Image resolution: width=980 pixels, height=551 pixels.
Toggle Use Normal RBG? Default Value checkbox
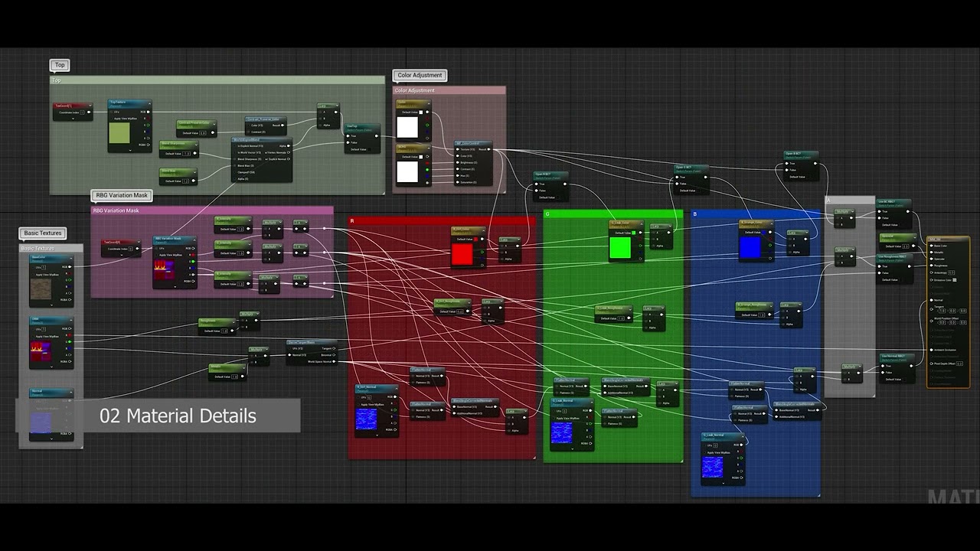pyautogui.click(x=904, y=380)
